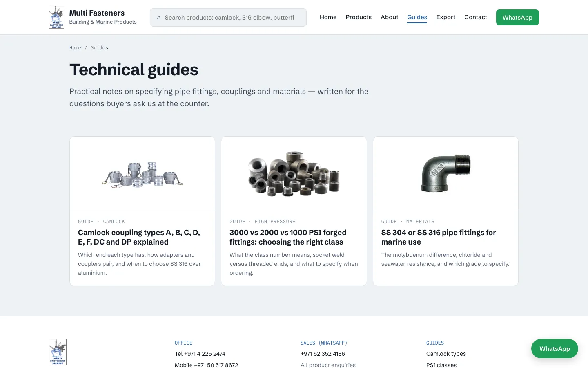Screen dimensions: 588x368
Task: Click the OFFICE footer heading
Action: pos(183,343)
